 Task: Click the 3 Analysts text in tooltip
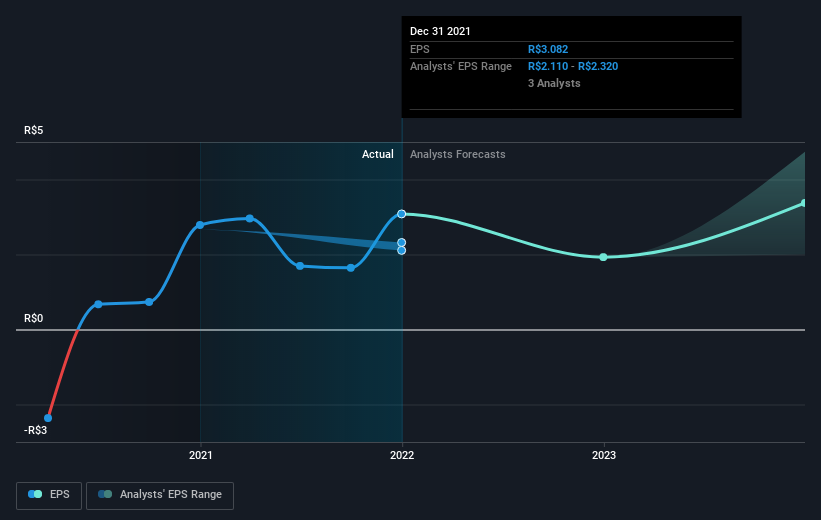(x=554, y=83)
